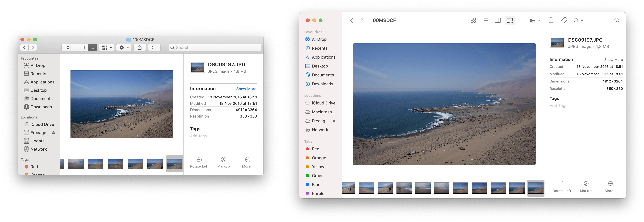Eject Freeag... volume in left window

click(x=53, y=132)
